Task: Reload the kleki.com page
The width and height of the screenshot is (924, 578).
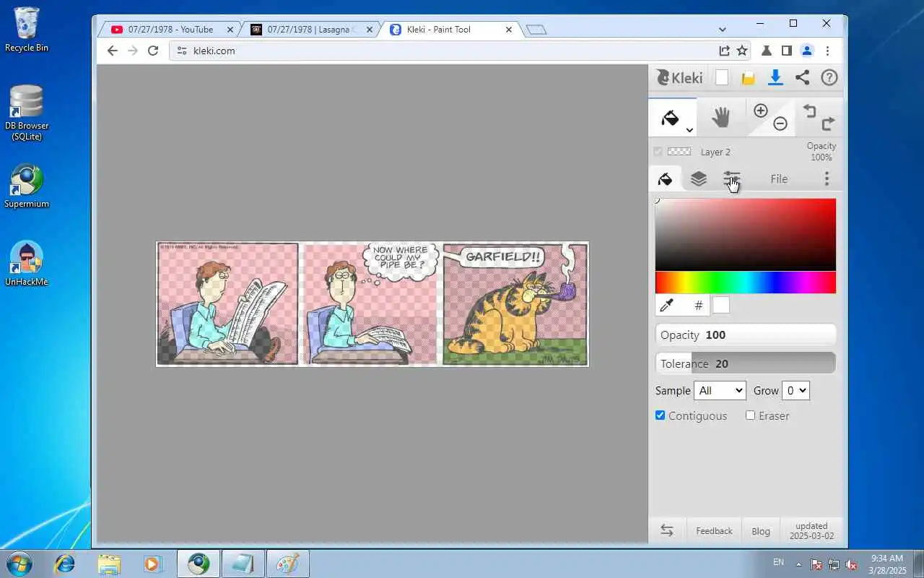Action: click(x=153, y=51)
